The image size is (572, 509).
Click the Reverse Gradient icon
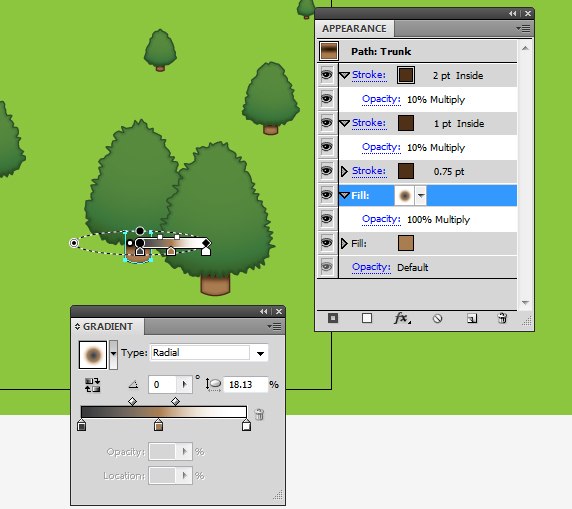click(x=92, y=385)
